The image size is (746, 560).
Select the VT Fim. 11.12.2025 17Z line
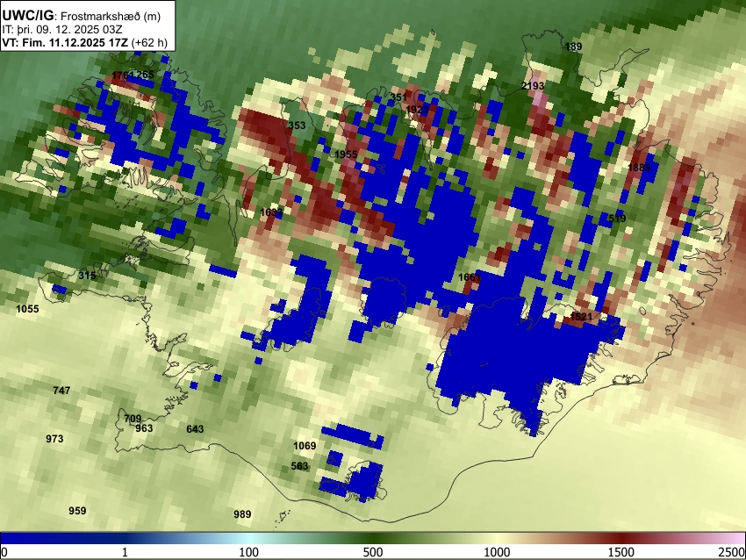click(x=84, y=42)
